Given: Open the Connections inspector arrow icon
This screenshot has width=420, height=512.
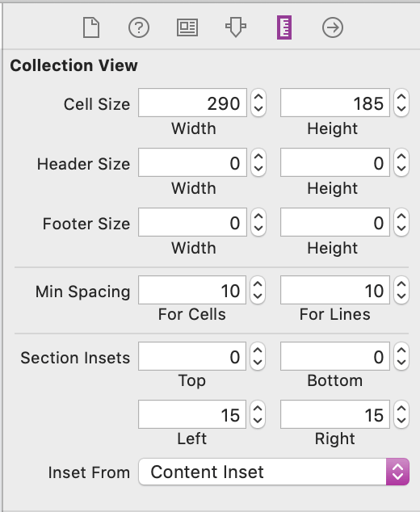Looking at the screenshot, I should 333,27.
